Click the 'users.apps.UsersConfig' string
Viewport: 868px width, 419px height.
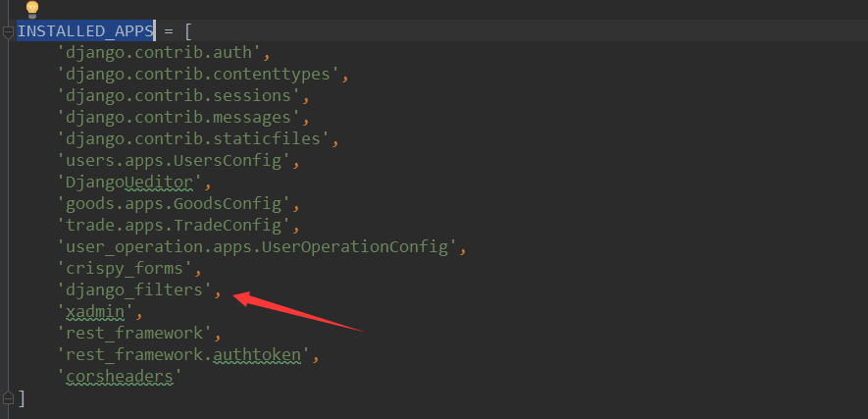(x=174, y=161)
